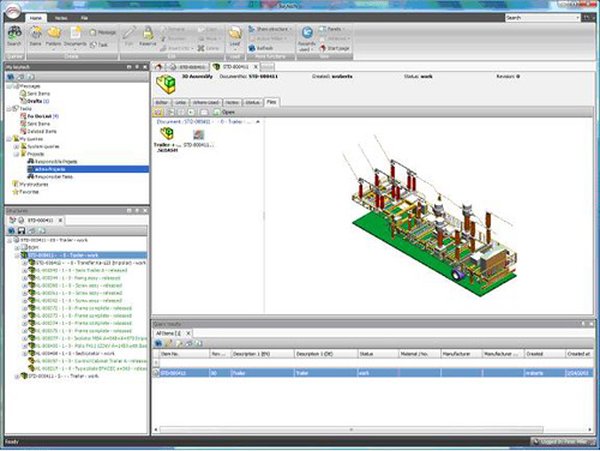The width and height of the screenshot is (600, 451).
Task: Open the Recently used dropdown
Action: (x=306, y=38)
